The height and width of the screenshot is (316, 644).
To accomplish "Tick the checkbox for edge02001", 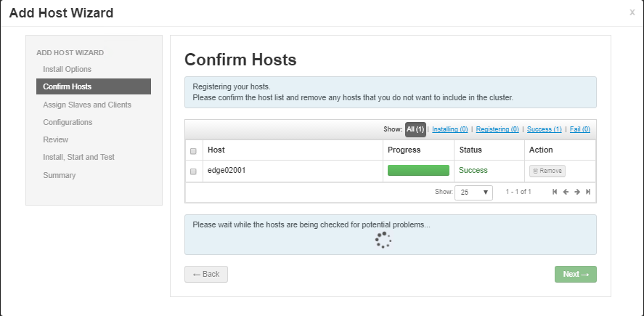I will click(x=193, y=171).
